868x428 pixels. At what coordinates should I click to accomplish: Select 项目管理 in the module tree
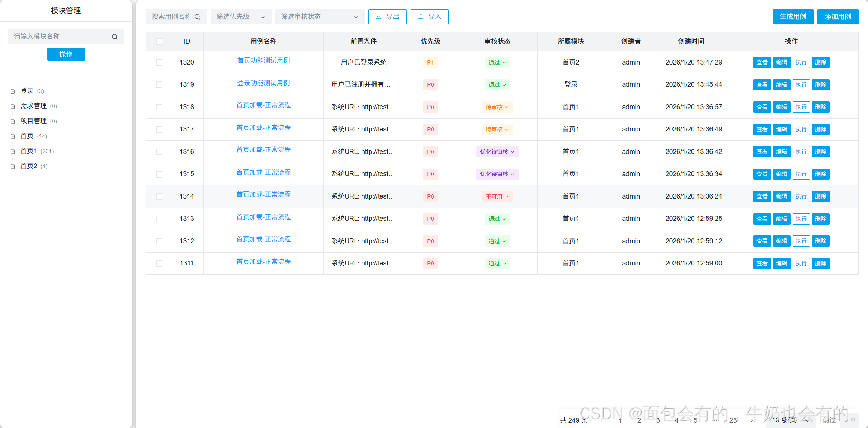(33, 121)
